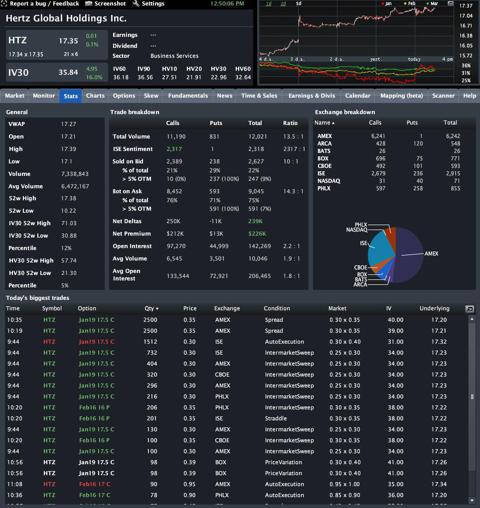Toggle the Jan series in chart legend
480x508 pixels.
click(x=387, y=4)
